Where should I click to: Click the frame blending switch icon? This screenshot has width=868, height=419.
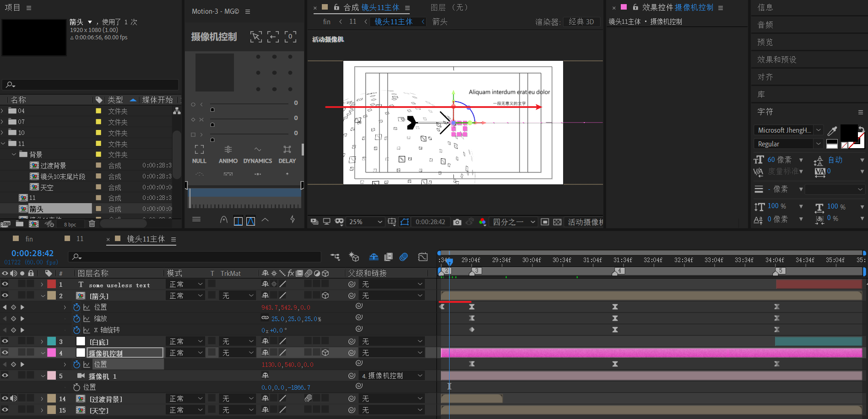388,257
